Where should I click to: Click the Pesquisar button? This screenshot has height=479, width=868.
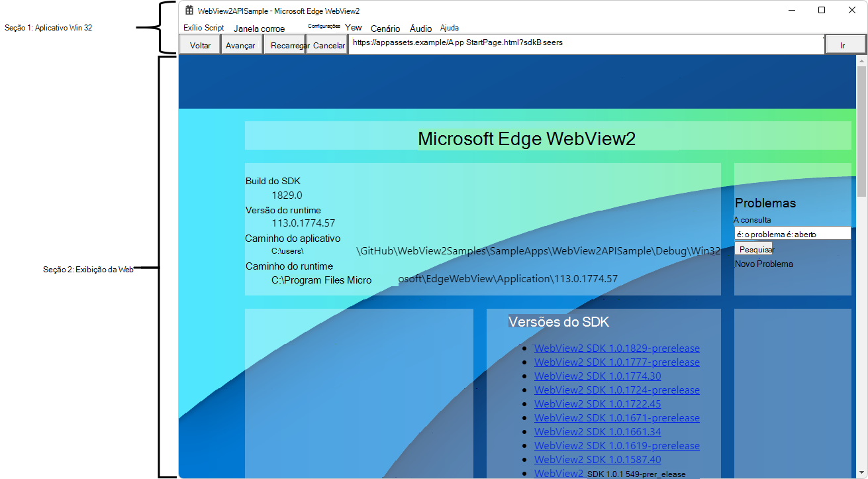[753, 249]
